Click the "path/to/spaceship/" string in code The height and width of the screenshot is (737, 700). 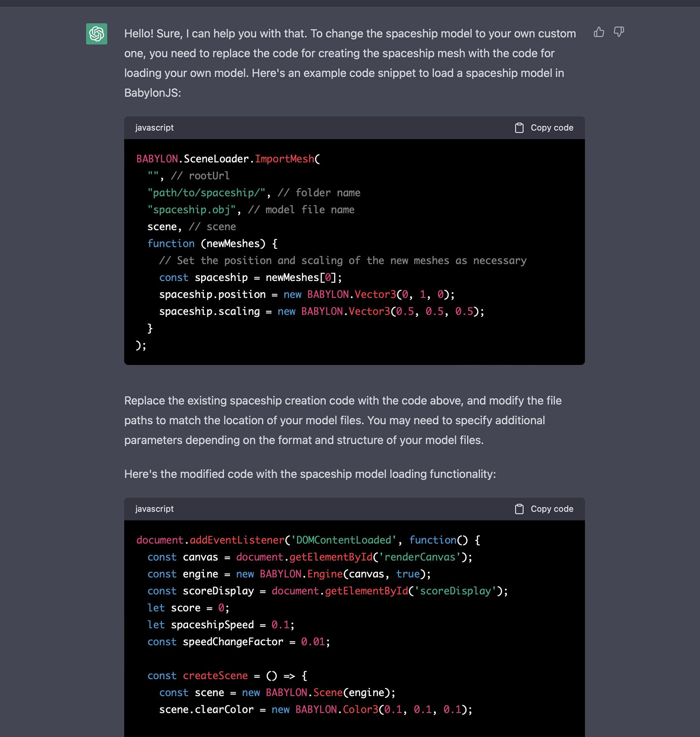tap(206, 193)
